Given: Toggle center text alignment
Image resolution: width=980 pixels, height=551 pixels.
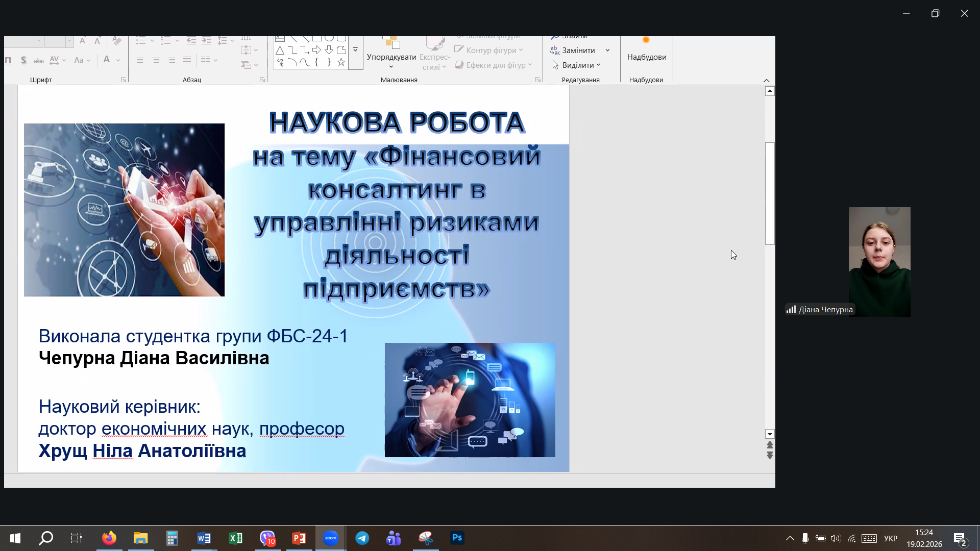Looking at the screenshot, I should [156, 60].
